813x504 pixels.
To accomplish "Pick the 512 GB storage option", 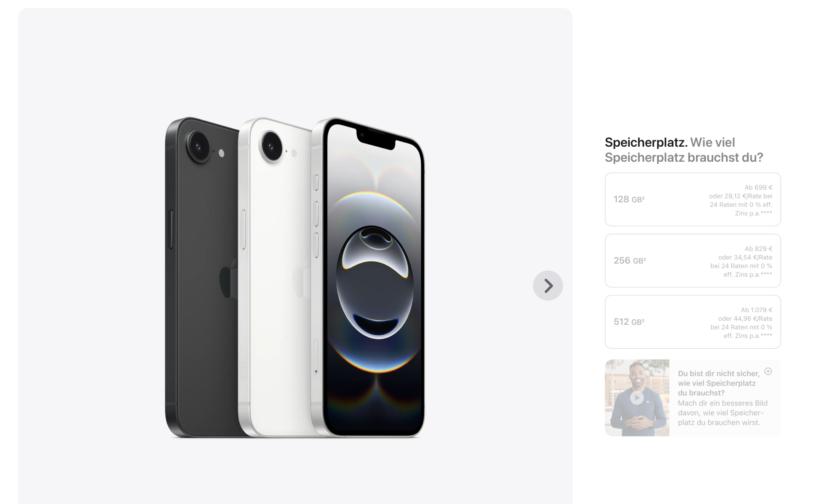I will pyautogui.click(x=693, y=322).
